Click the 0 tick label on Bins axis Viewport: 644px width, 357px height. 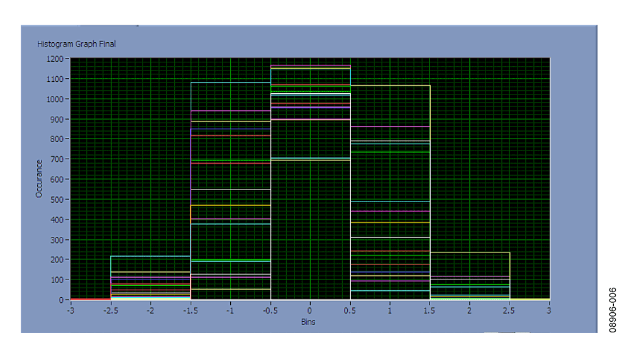click(x=310, y=310)
